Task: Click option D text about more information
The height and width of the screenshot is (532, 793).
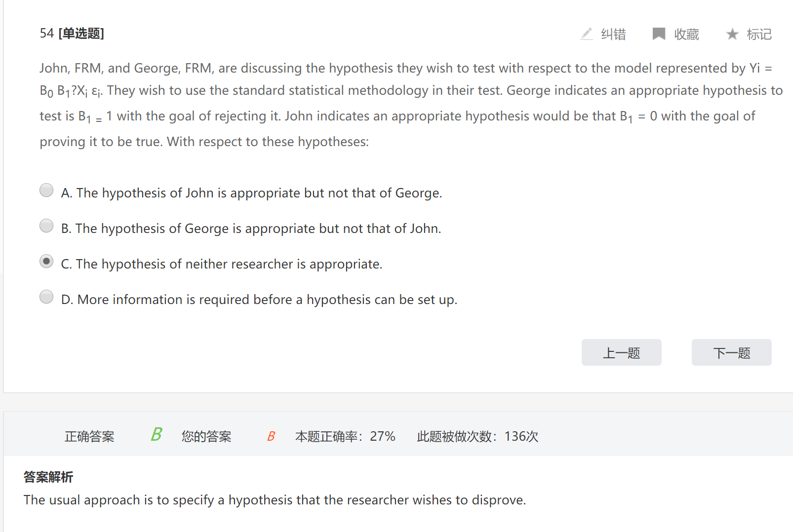Action: click(x=259, y=300)
